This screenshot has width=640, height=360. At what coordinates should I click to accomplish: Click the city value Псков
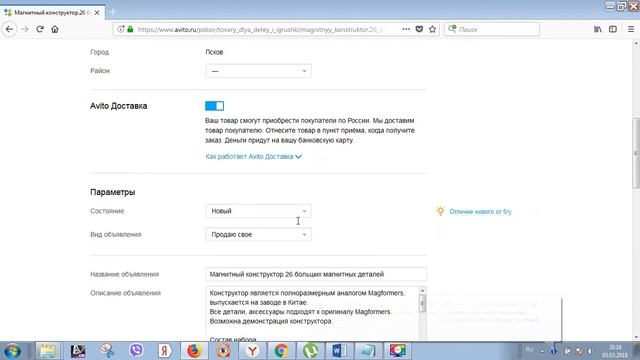click(214, 52)
